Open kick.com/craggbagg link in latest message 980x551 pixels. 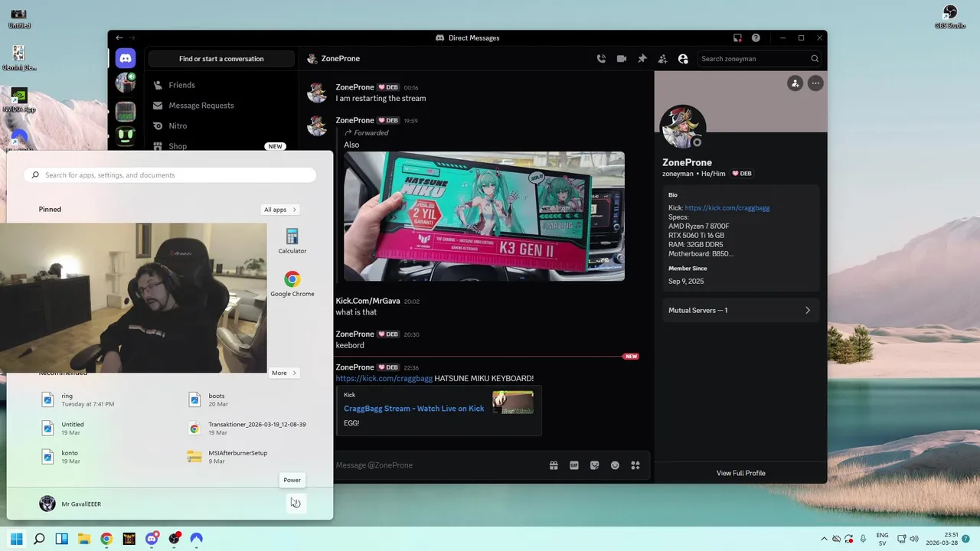(384, 379)
